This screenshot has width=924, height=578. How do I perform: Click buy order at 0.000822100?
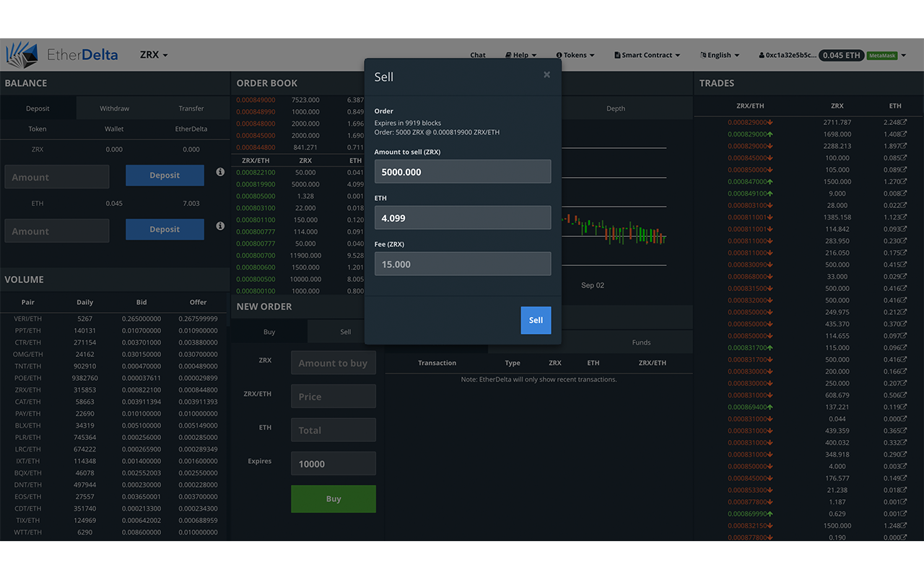tap(256, 173)
